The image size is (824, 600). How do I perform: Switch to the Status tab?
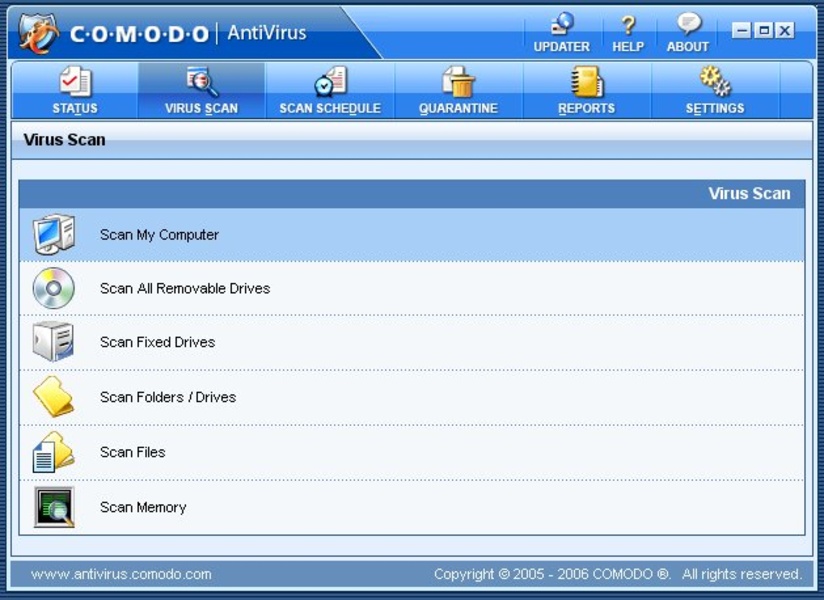point(75,91)
